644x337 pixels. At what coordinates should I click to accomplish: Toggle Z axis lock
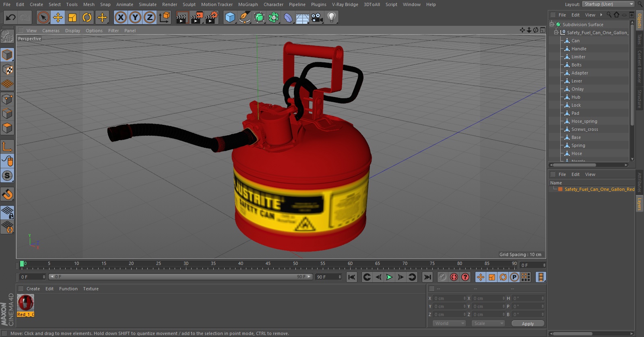pyautogui.click(x=150, y=17)
